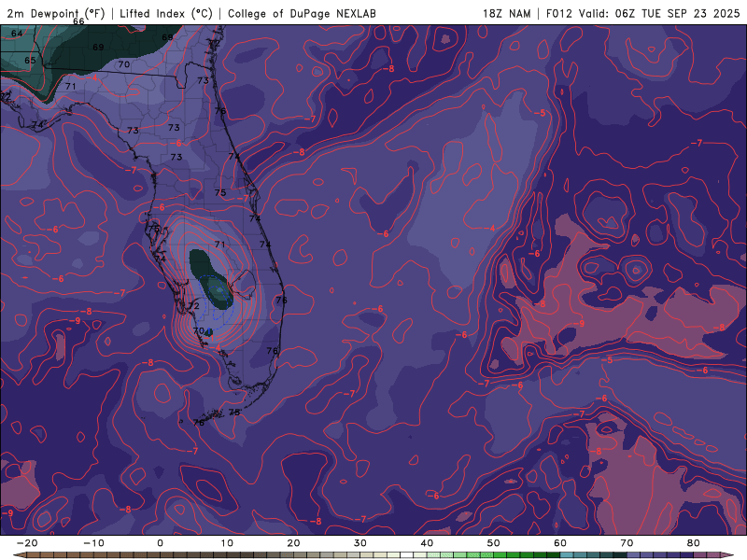
Task: Click the 60 value on the color scale
Action: [x=560, y=543]
